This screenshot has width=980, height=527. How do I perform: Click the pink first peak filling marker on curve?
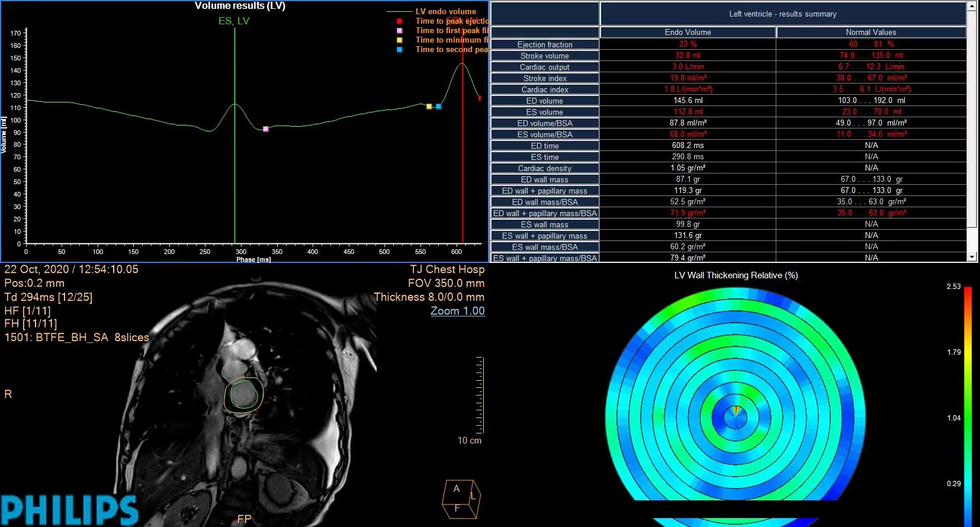(266, 128)
